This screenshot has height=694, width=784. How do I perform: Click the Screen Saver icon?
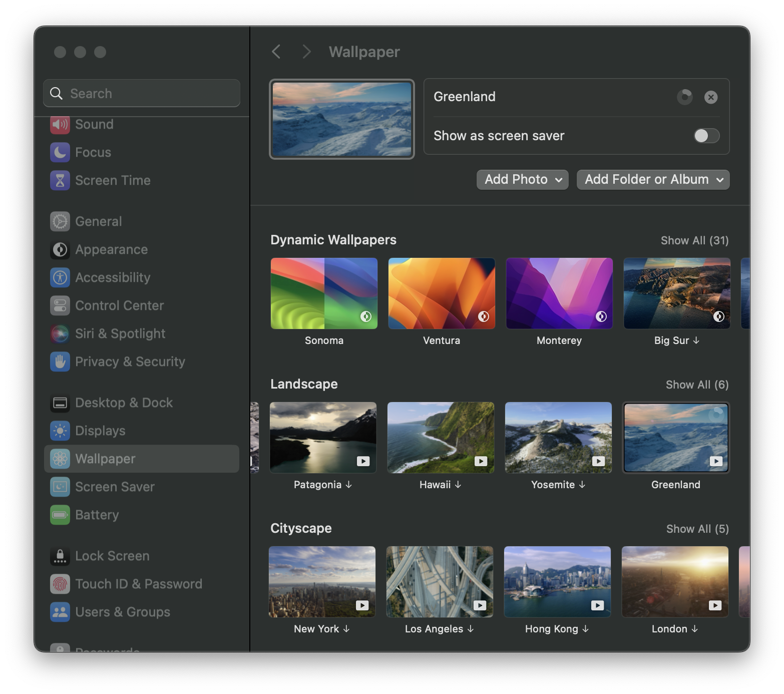[x=60, y=487]
